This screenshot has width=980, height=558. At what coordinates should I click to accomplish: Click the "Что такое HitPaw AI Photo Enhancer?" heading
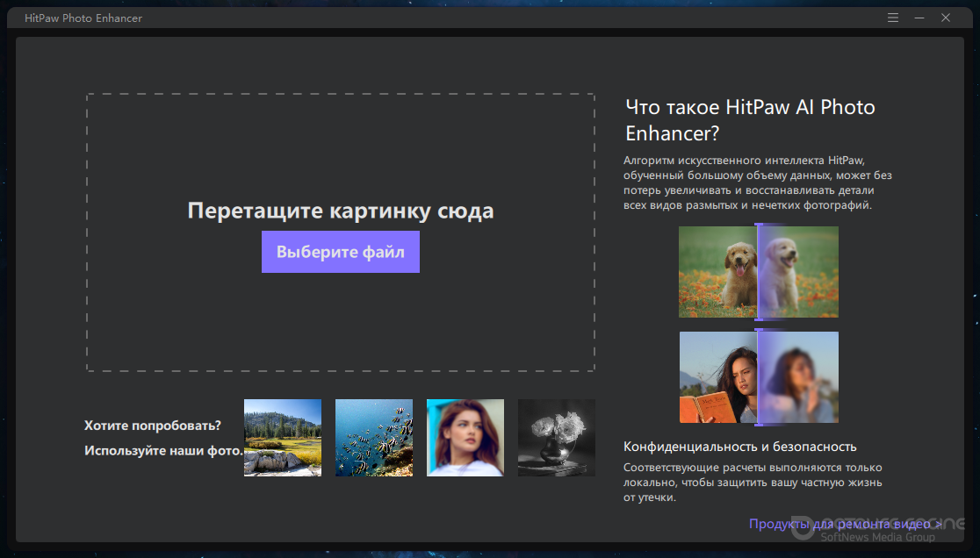(749, 120)
